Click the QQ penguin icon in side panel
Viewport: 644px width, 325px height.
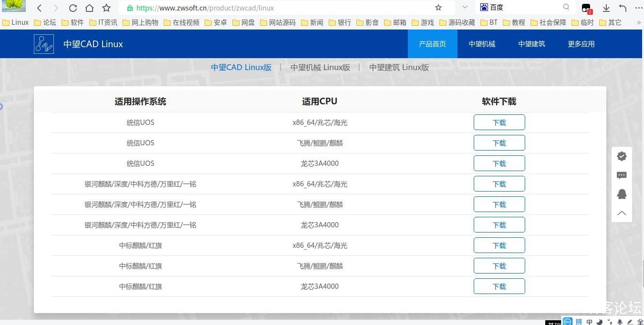click(x=622, y=194)
